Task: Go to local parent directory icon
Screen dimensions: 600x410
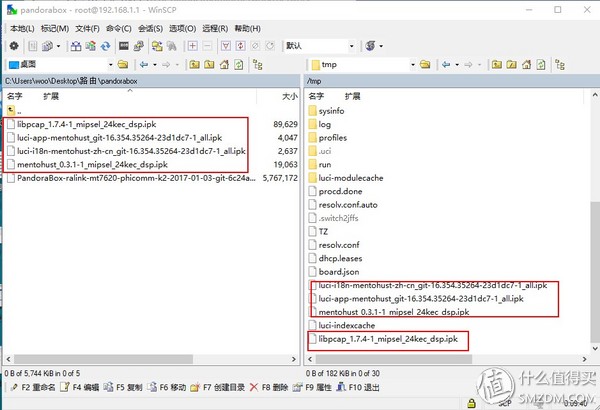Action: (194, 65)
